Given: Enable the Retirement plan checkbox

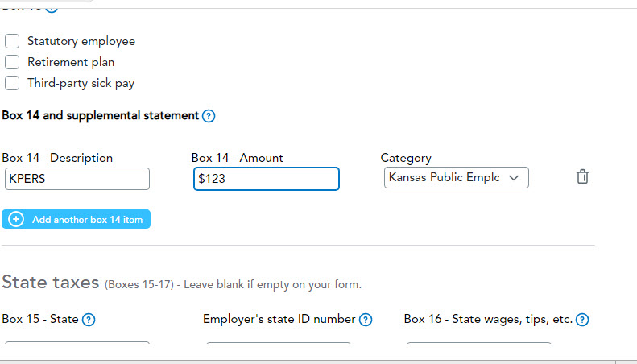Looking at the screenshot, I should coord(12,62).
